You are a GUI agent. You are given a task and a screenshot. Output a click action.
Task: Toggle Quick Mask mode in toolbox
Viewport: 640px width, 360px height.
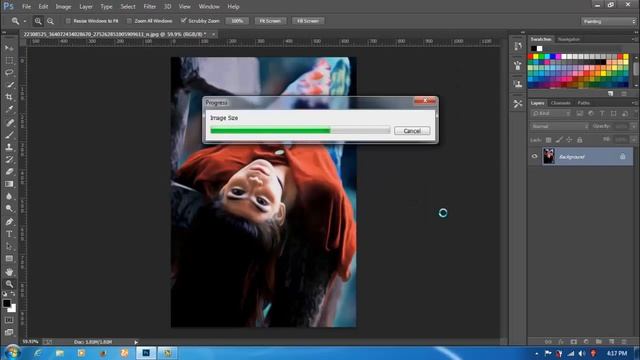click(x=9, y=320)
